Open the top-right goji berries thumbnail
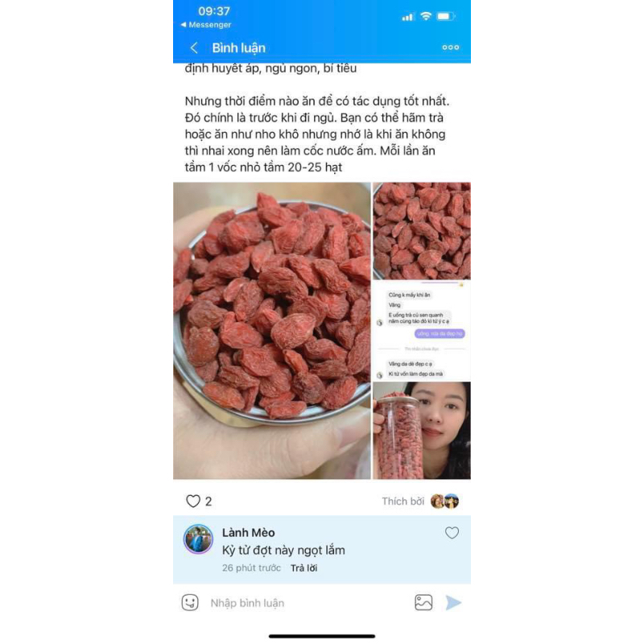This screenshot has width=644, height=644. pos(422,231)
